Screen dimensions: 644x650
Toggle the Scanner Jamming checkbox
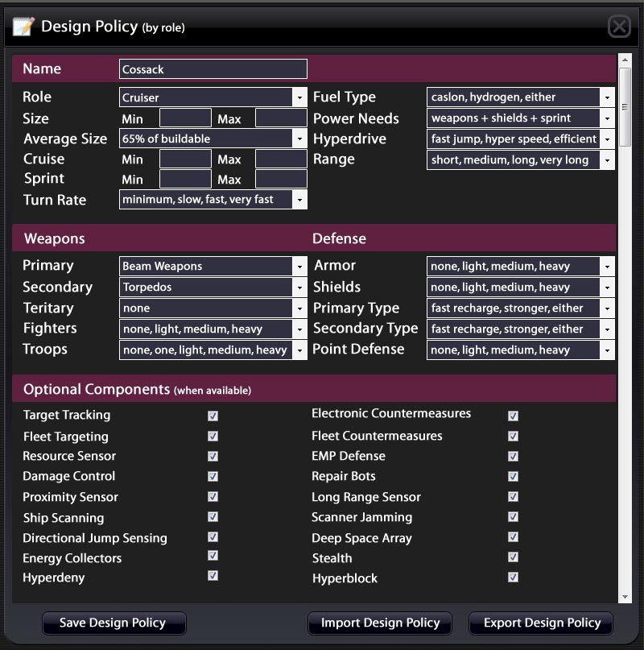tap(513, 517)
